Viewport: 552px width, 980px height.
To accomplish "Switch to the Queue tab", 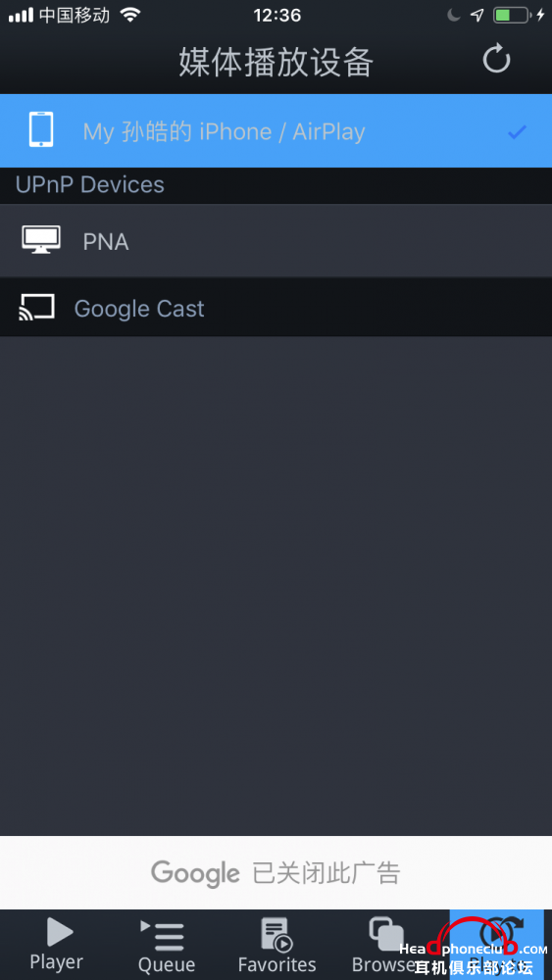I will tap(167, 945).
